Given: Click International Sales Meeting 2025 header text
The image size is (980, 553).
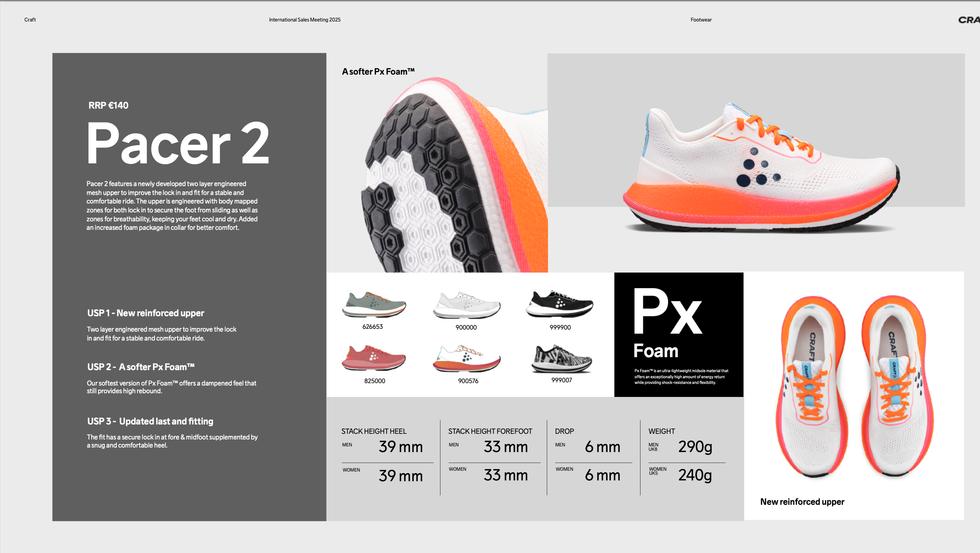Looking at the screenshot, I should tap(305, 20).
